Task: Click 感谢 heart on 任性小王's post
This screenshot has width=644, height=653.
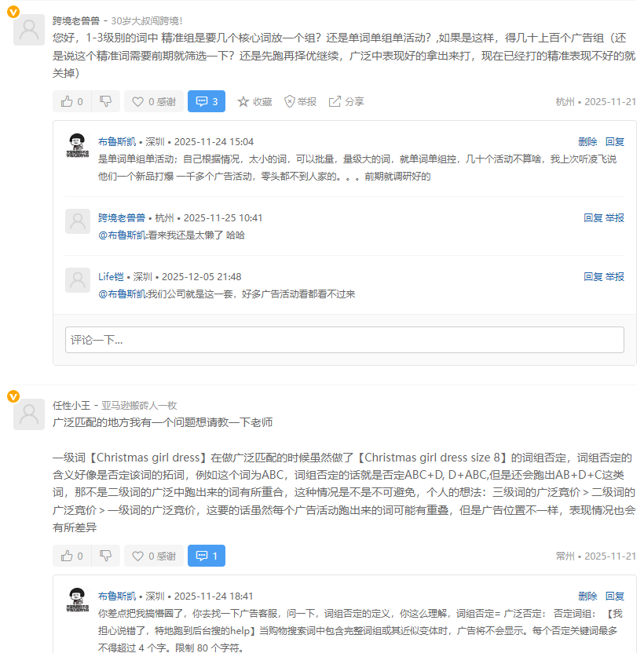Action: click(153, 556)
